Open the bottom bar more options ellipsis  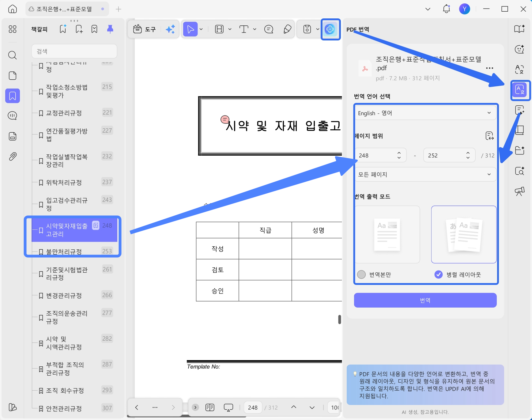(x=155, y=407)
